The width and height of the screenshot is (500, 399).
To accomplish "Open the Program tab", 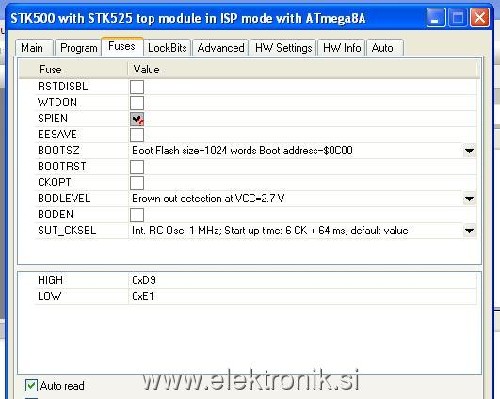I will tap(78, 48).
